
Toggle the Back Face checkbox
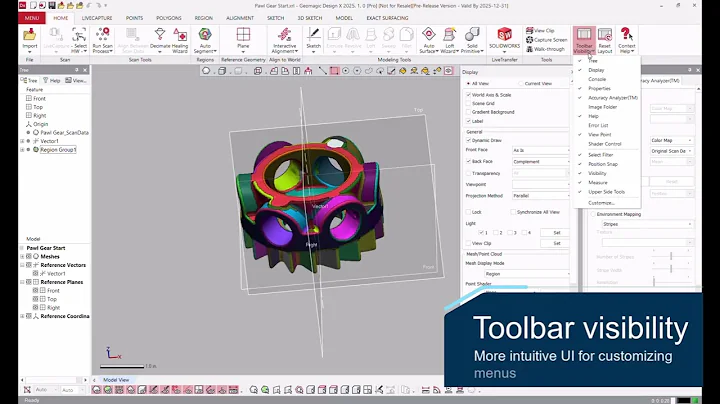click(x=468, y=161)
